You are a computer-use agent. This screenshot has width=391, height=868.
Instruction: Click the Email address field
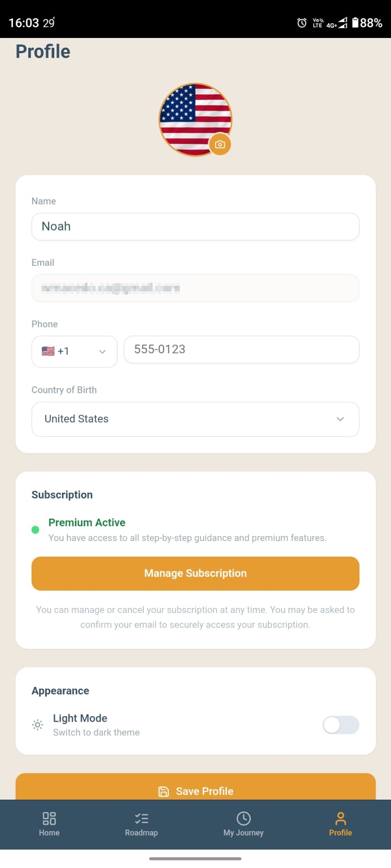195,288
